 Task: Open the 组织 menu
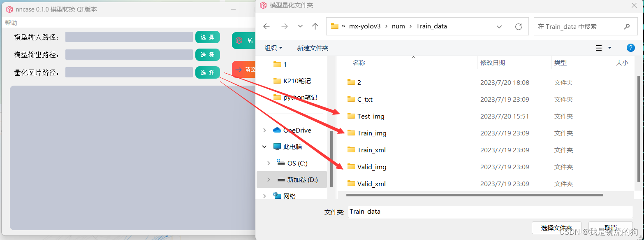pyautogui.click(x=273, y=48)
